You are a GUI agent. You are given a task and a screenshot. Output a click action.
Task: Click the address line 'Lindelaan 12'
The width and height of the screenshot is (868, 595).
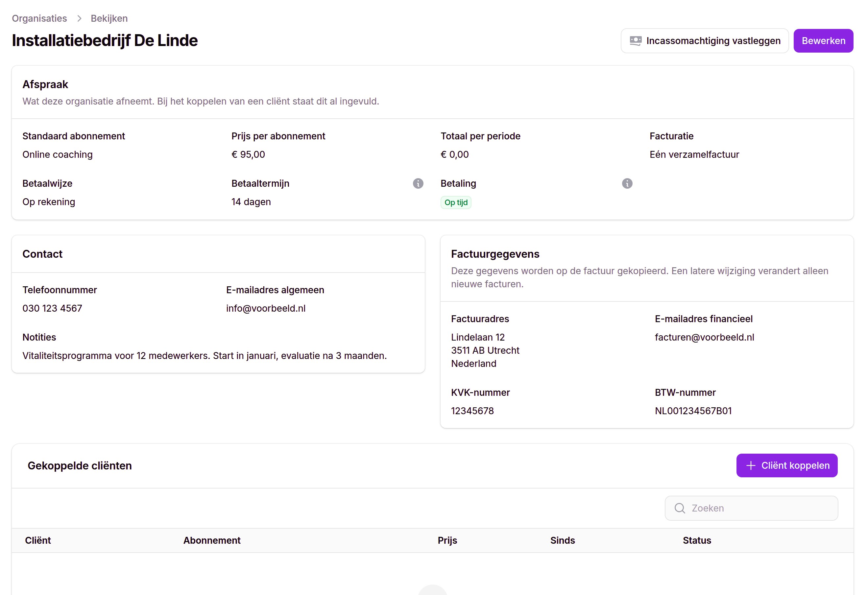point(478,337)
